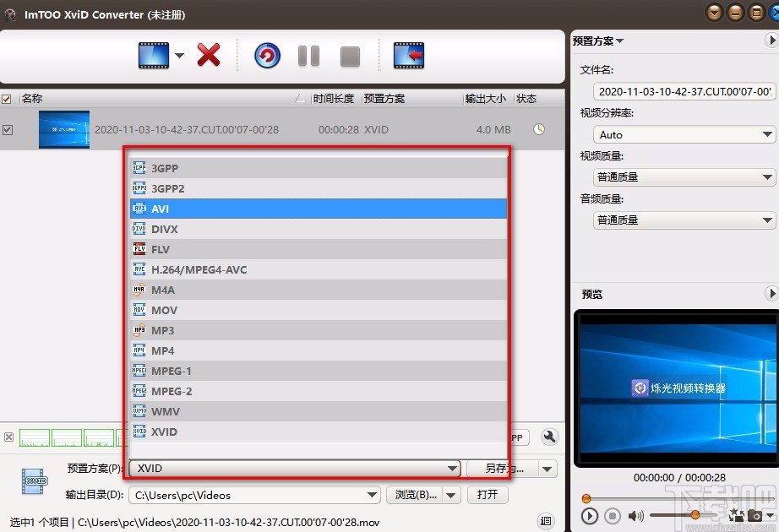Select M4A audio format
The image size is (779, 532).
[319, 290]
